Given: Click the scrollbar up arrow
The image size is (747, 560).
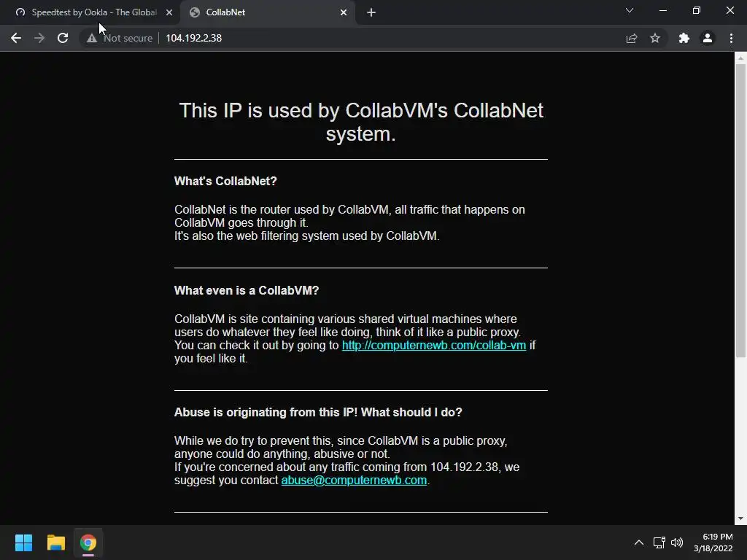Looking at the screenshot, I should tap(740, 58).
